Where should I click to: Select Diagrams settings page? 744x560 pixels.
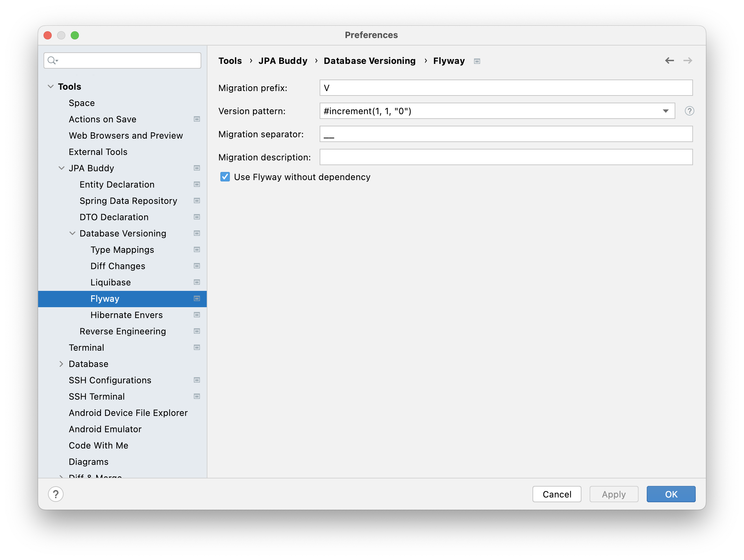point(122,461)
